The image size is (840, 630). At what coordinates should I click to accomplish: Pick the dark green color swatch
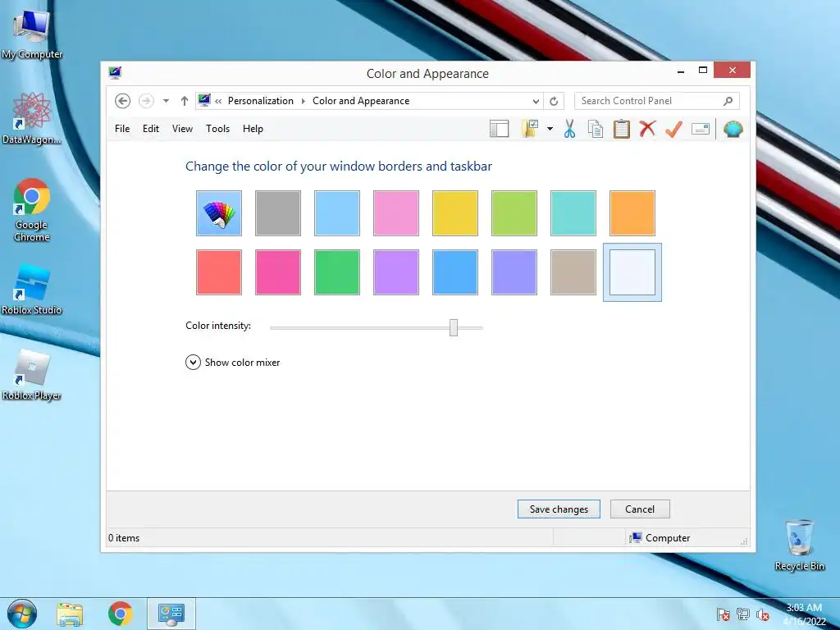(337, 272)
